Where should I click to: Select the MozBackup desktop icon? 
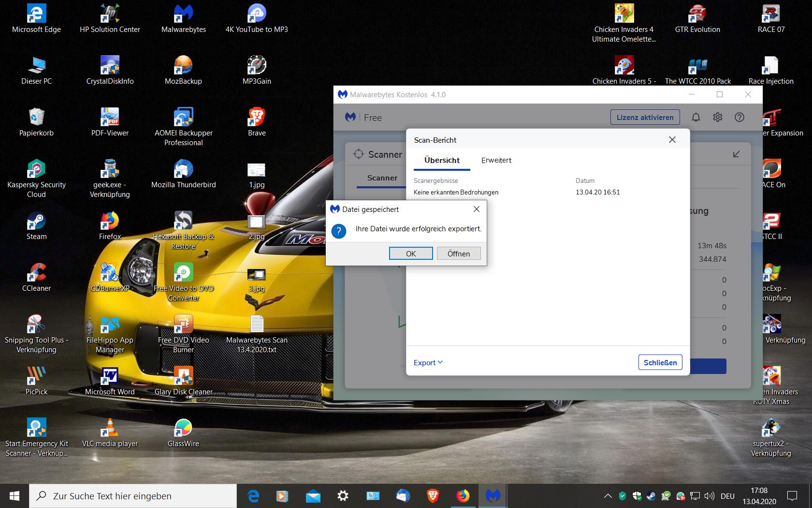click(x=184, y=71)
